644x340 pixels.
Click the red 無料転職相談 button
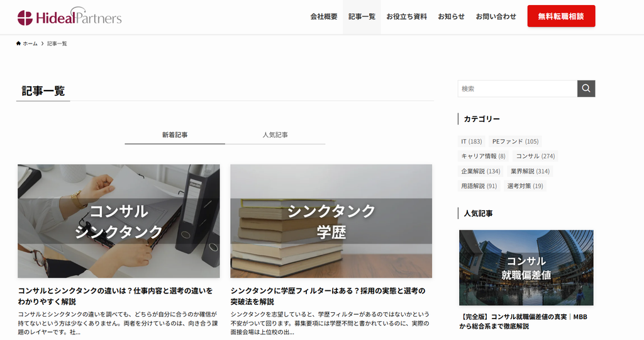coord(561,16)
